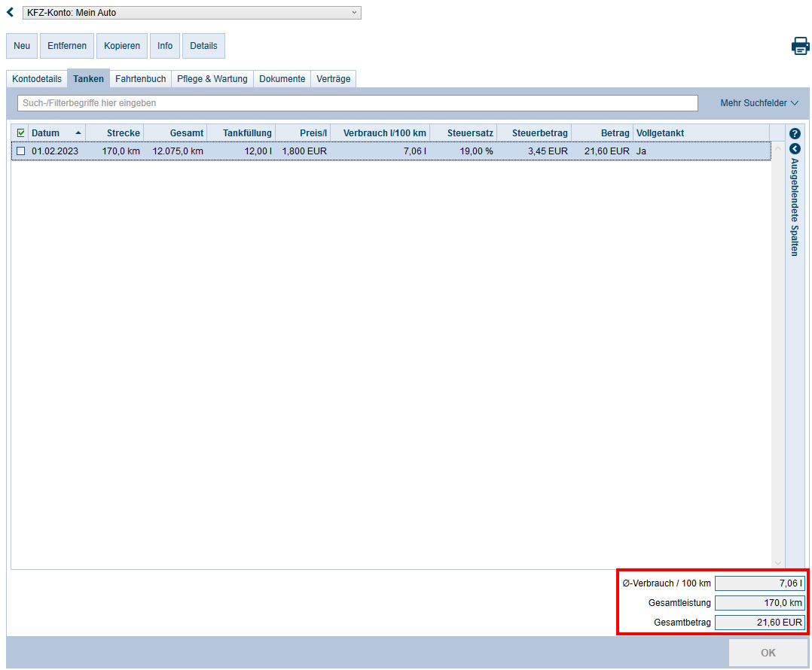Sort by the Steuersatz column header
The width and height of the screenshot is (812, 670).
463,133
